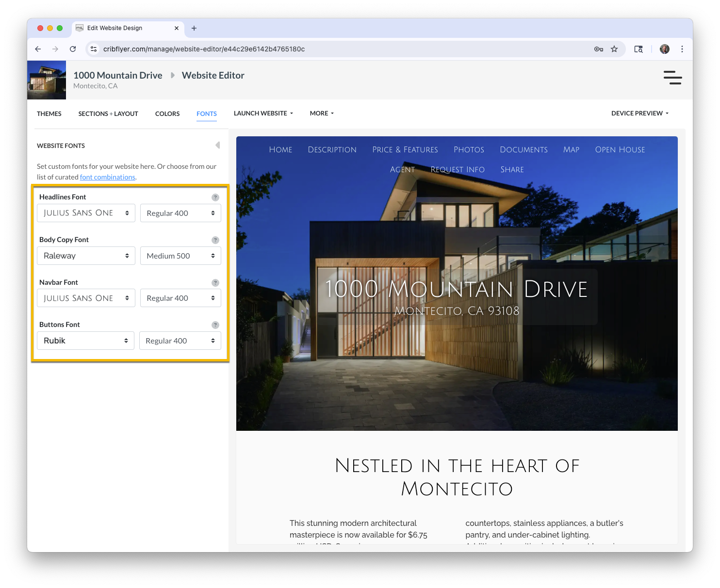
Task: Reload the page
Action: (73, 49)
